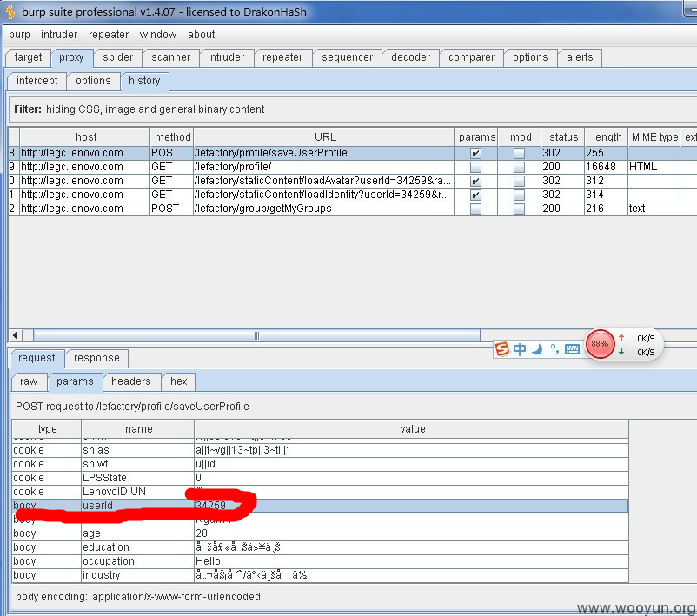This screenshot has width=697, height=616.
Task: Sort history by length column header
Action: [607, 137]
